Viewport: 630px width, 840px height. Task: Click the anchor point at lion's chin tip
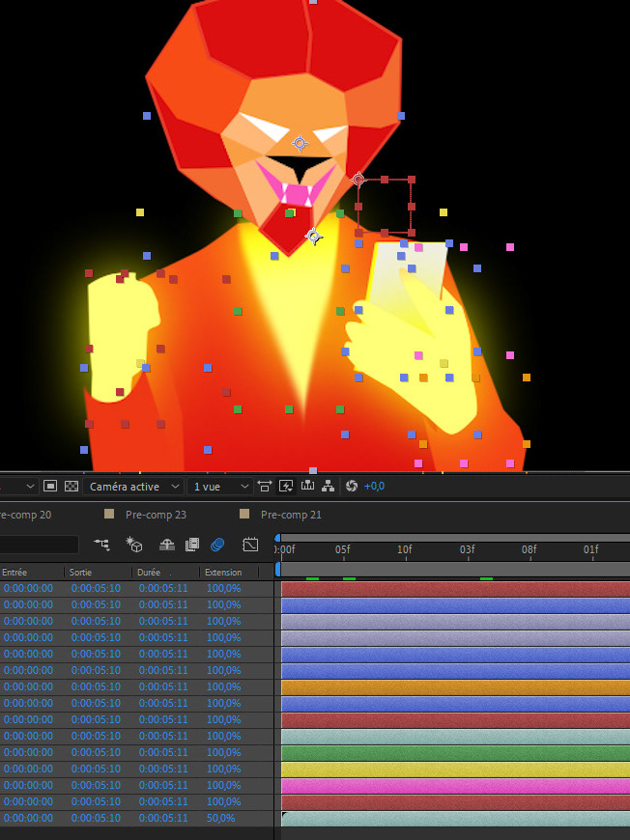314,236
